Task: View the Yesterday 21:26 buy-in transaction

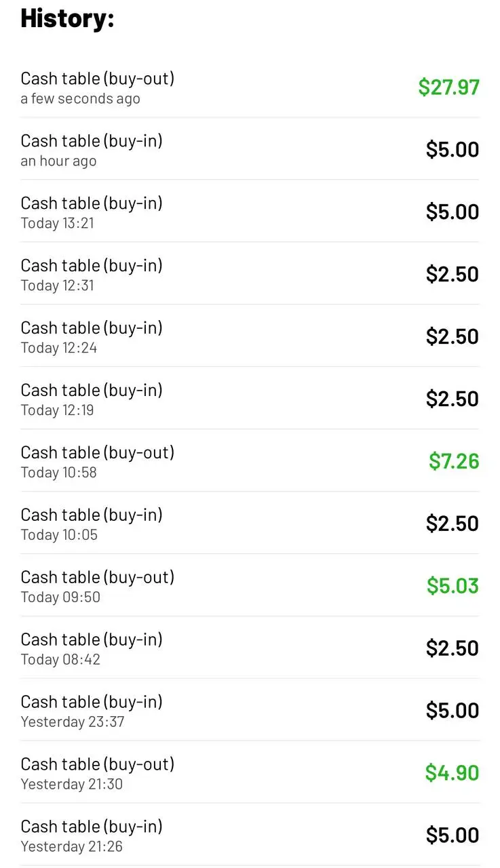Action: [250, 835]
